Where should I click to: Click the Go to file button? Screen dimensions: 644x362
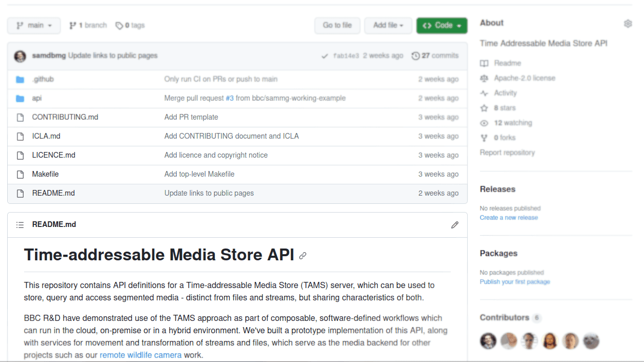(x=337, y=25)
